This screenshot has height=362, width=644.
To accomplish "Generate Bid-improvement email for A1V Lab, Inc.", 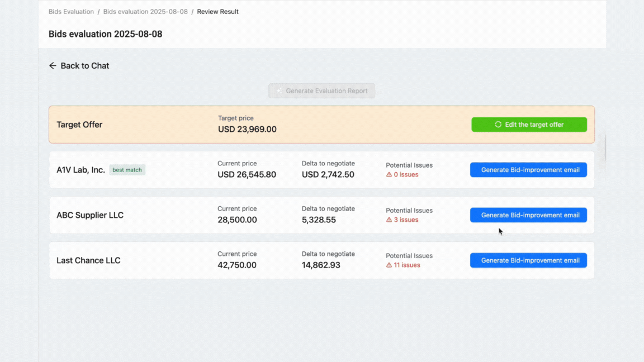I will [528, 170].
